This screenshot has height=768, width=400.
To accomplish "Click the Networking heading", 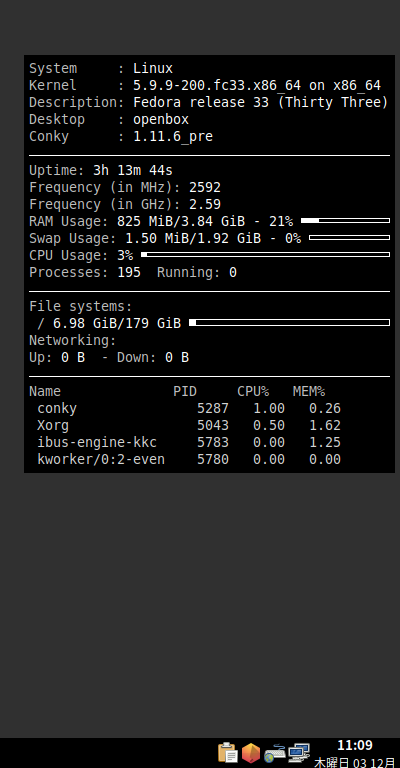I will 73,340.
